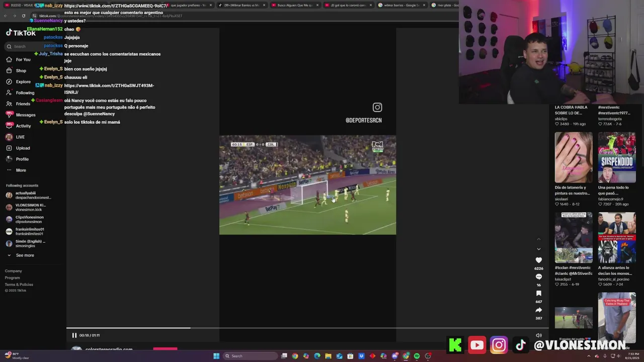
Task: Click the browser back arrow
Action: (x=6, y=16)
